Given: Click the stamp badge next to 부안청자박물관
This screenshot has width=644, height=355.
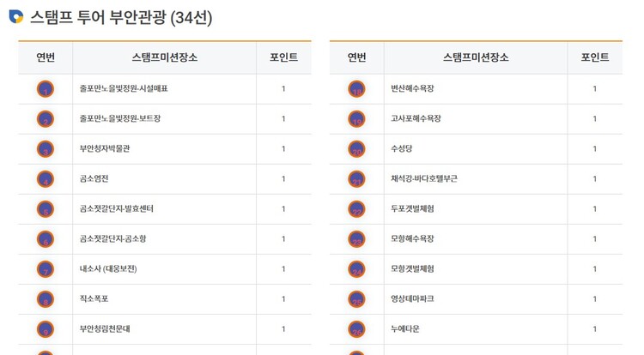Looking at the screenshot, I should [x=46, y=148].
